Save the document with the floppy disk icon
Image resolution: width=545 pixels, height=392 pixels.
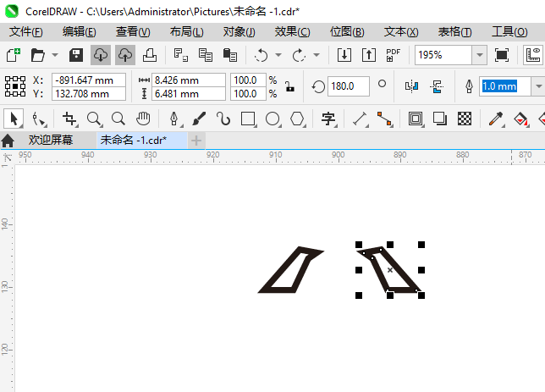tap(76, 55)
